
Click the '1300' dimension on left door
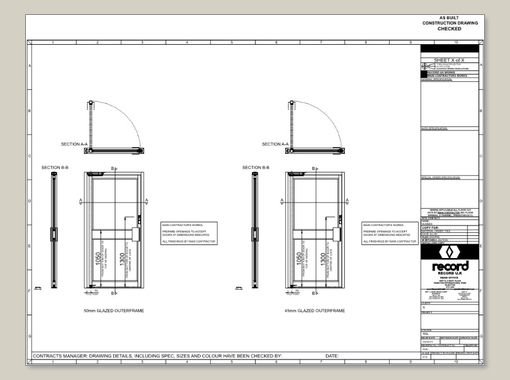pyautogui.click(x=122, y=260)
